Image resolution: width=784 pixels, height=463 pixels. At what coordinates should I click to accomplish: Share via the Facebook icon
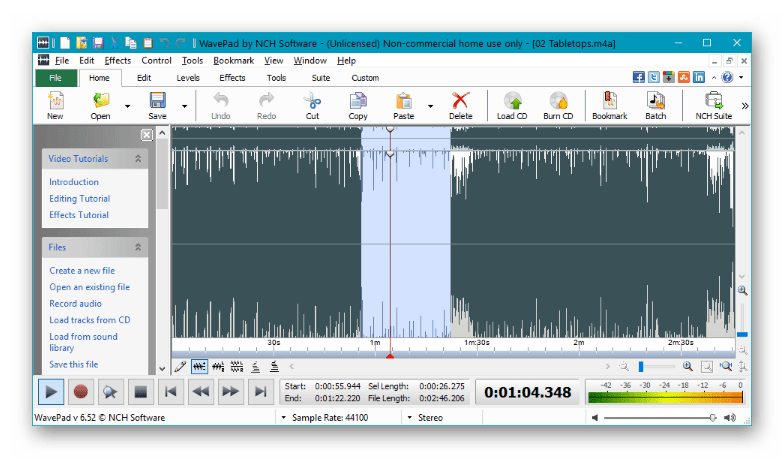click(638, 77)
